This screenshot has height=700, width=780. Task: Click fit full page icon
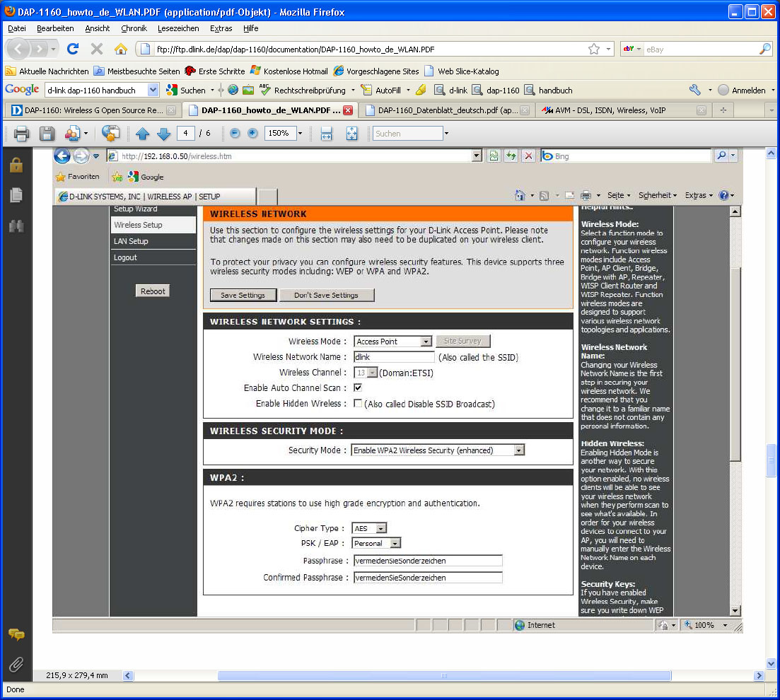(351, 134)
